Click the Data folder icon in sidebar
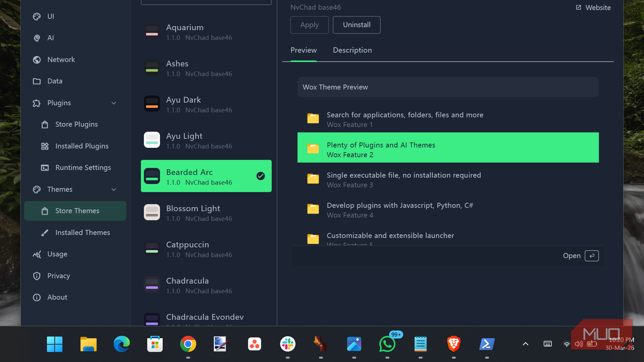644x362 pixels. 37,81
